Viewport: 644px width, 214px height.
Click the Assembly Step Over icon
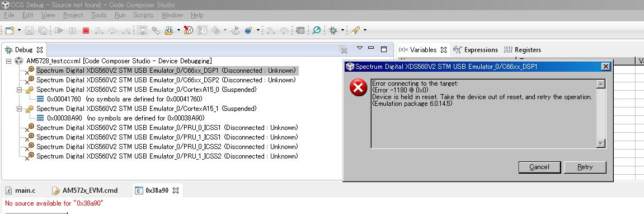point(284,30)
